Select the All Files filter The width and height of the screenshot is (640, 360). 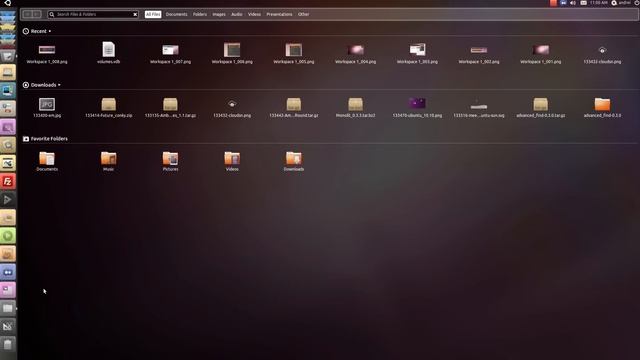tap(153, 14)
